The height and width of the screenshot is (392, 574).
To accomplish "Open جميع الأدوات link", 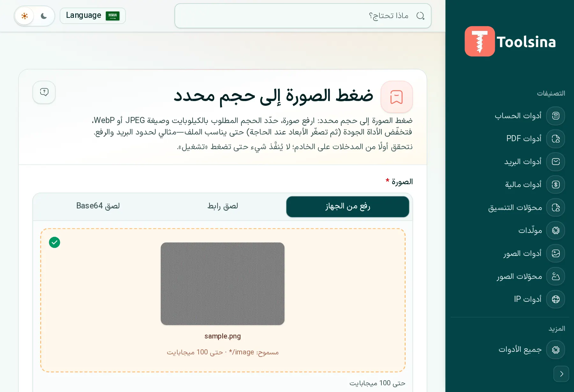I will (520, 350).
